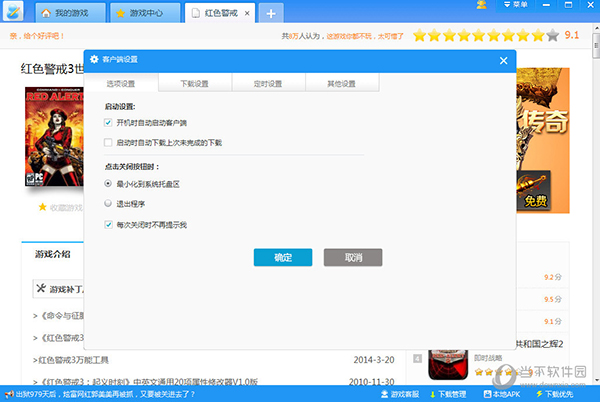Click the announcement megaphone icon in status bar
This screenshot has width=600, height=402.
pos(9,394)
